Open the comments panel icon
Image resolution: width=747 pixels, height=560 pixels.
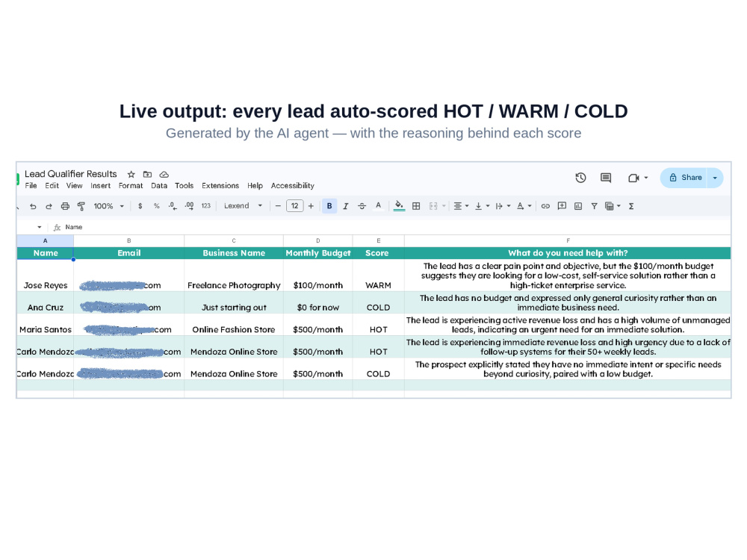[606, 178]
